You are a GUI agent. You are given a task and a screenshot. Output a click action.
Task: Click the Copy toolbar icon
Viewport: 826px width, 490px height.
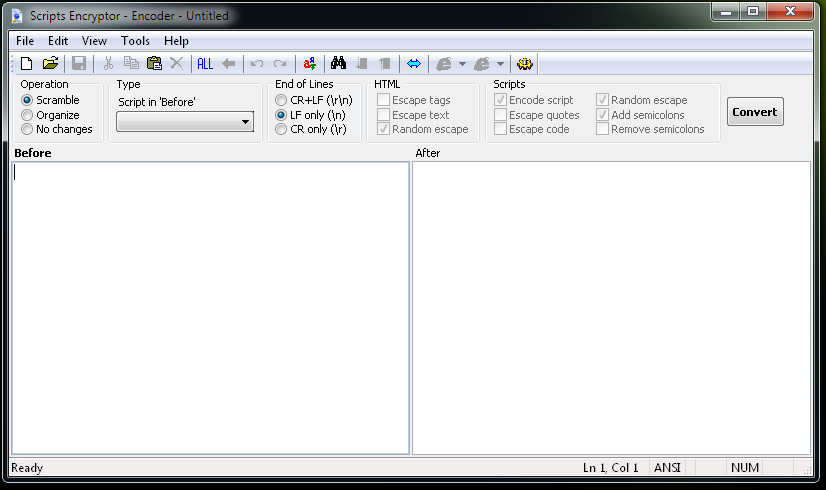131,64
